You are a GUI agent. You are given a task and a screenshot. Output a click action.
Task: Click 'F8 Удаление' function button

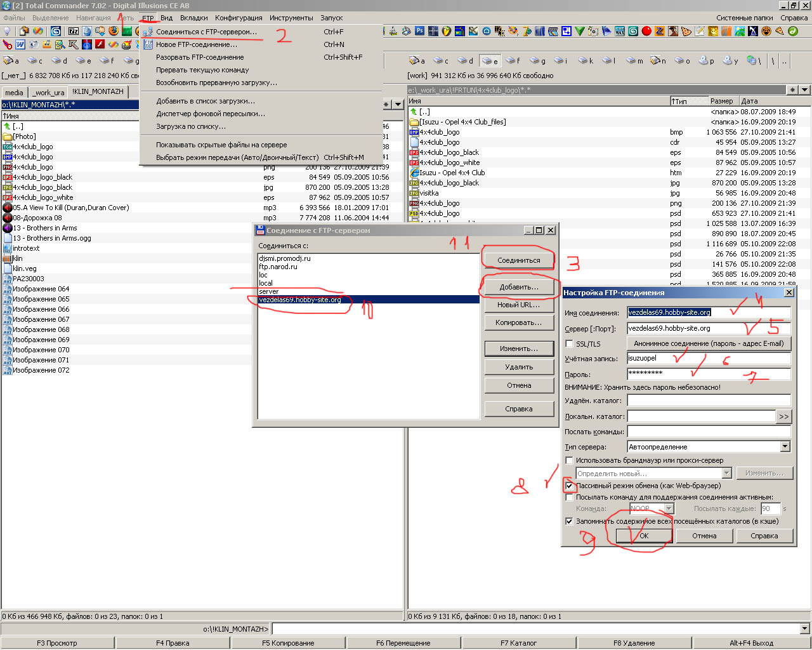coord(634,643)
